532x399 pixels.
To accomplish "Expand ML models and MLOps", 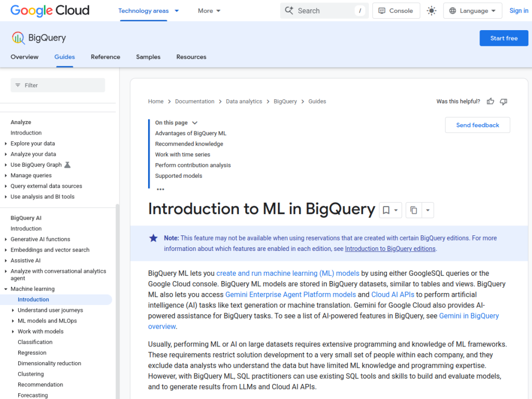I will coord(13,321).
